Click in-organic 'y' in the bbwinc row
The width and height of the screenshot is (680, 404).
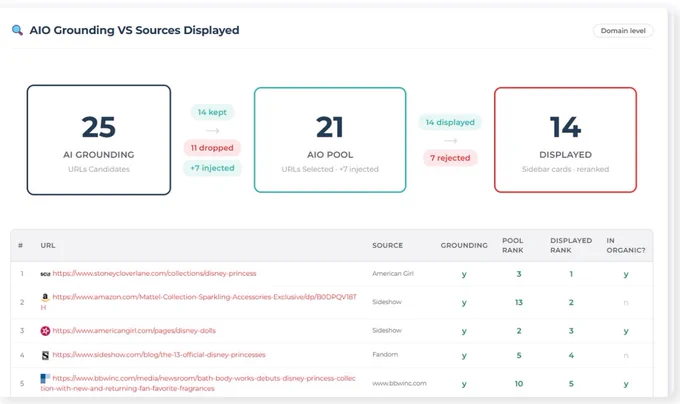[x=626, y=384]
